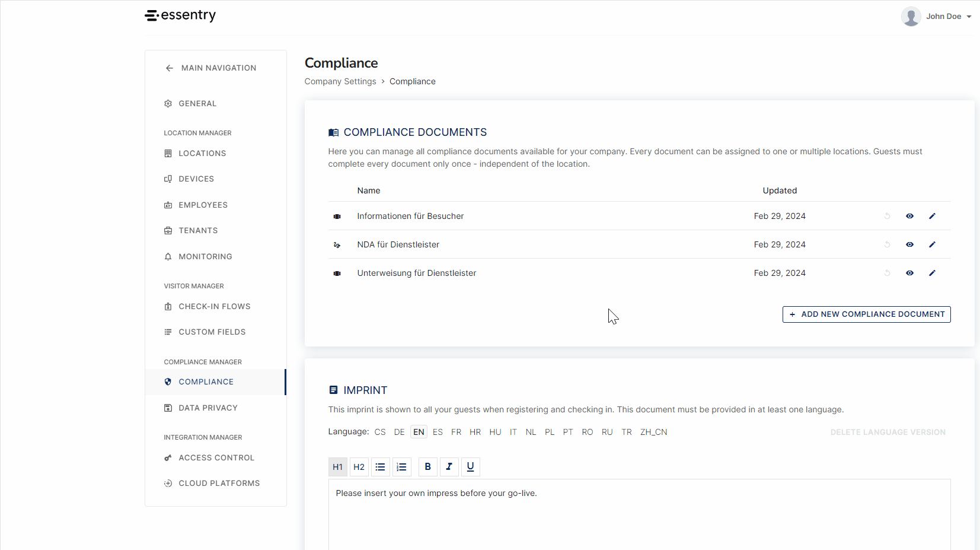Image resolution: width=980 pixels, height=550 pixels.
Task: Open the John Doe account dropdown arrow
Action: [x=969, y=17]
